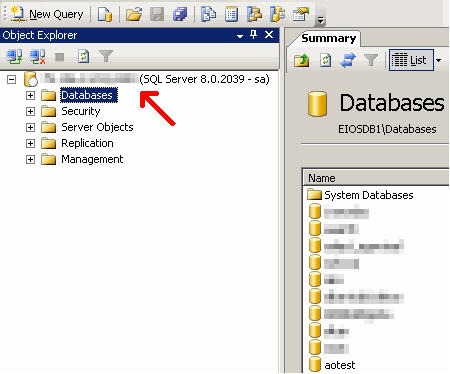The height and width of the screenshot is (374, 450).
Task: Open the main toolbar options arrow
Action: [320, 21]
